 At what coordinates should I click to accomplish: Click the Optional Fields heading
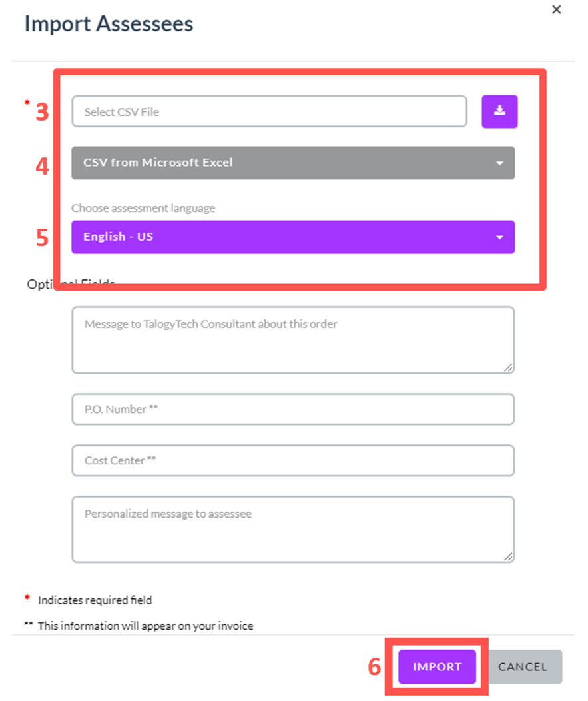[x=71, y=284]
